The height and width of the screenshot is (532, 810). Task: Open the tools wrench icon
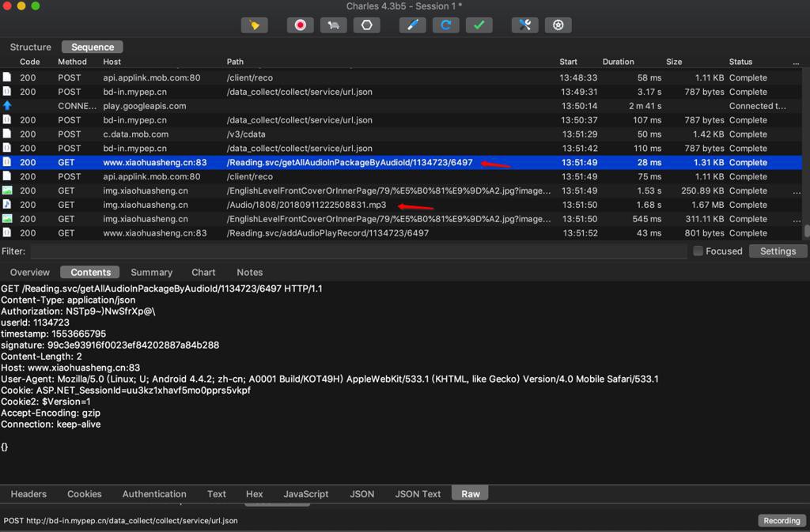(x=525, y=25)
